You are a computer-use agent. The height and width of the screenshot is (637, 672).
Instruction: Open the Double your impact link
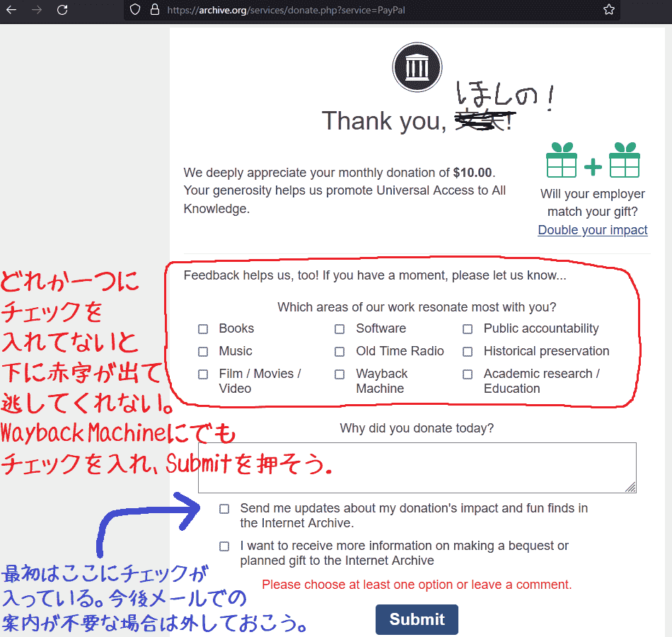click(x=593, y=230)
